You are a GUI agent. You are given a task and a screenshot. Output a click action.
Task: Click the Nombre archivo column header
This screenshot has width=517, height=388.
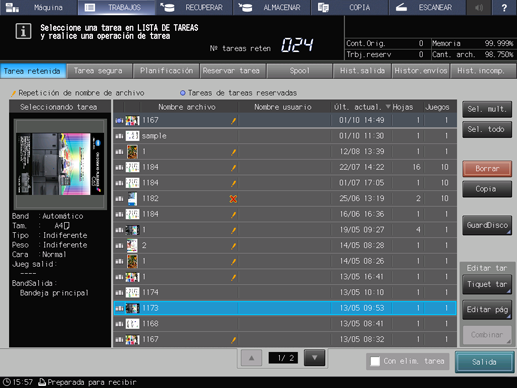click(187, 107)
